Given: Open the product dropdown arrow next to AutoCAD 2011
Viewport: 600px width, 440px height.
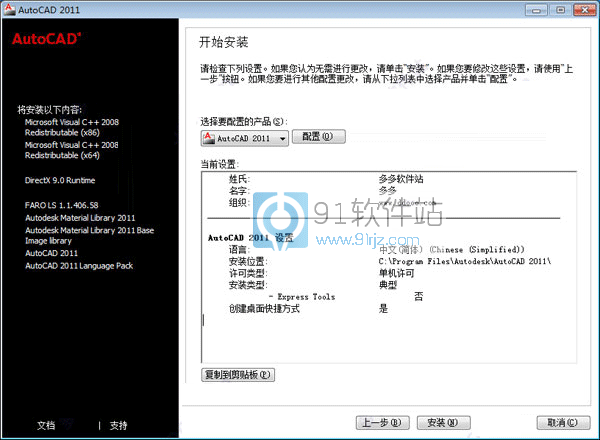Looking at the screenshot, I should (x=282, y=137).
